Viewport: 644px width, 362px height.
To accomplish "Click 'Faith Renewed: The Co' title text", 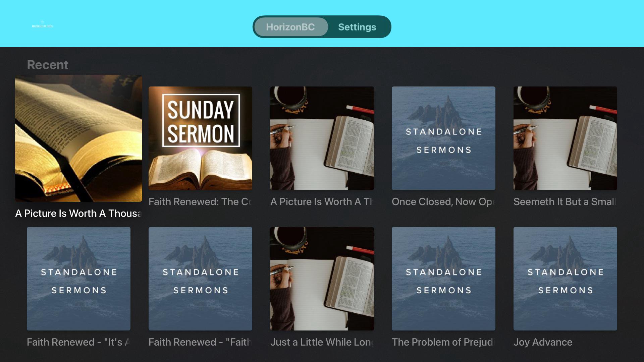I will pyautogui.click(x=200, y=201).
